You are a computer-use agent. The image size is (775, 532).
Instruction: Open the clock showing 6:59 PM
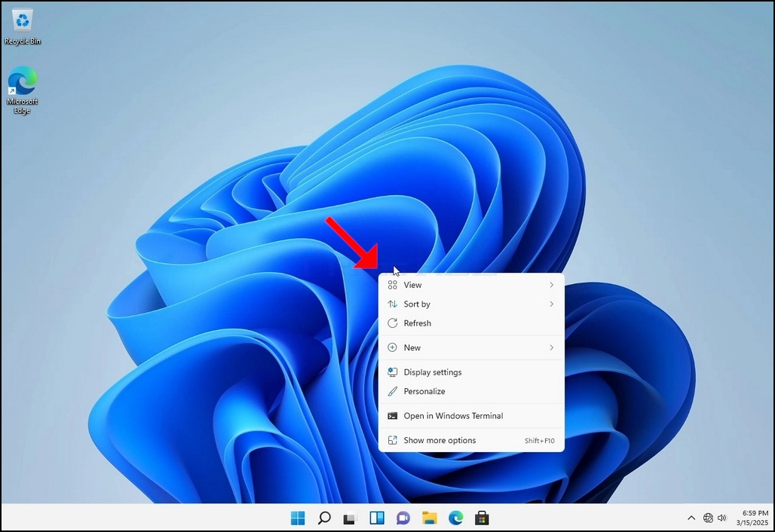point(755,512)
